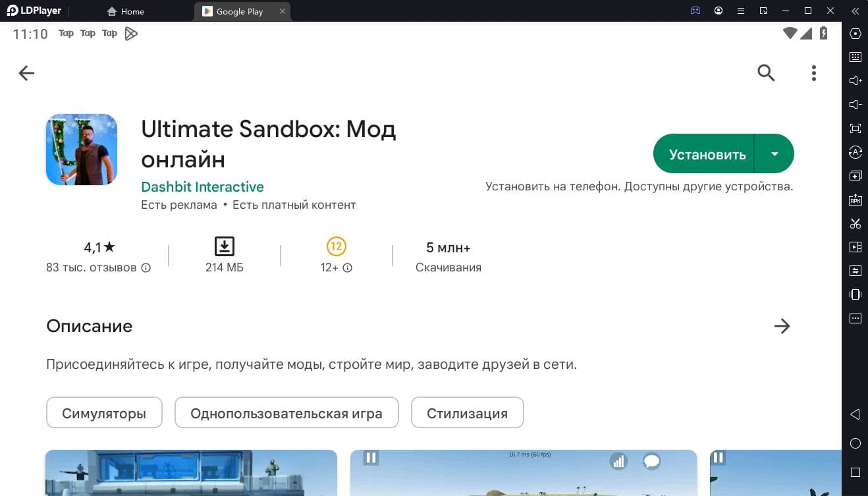Open LDPlayer hamburger menu
868x496 pixels.
pos(741,11)
